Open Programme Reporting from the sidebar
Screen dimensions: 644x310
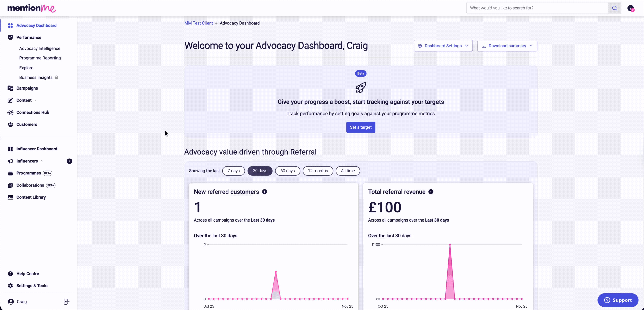tap(40, 58)
